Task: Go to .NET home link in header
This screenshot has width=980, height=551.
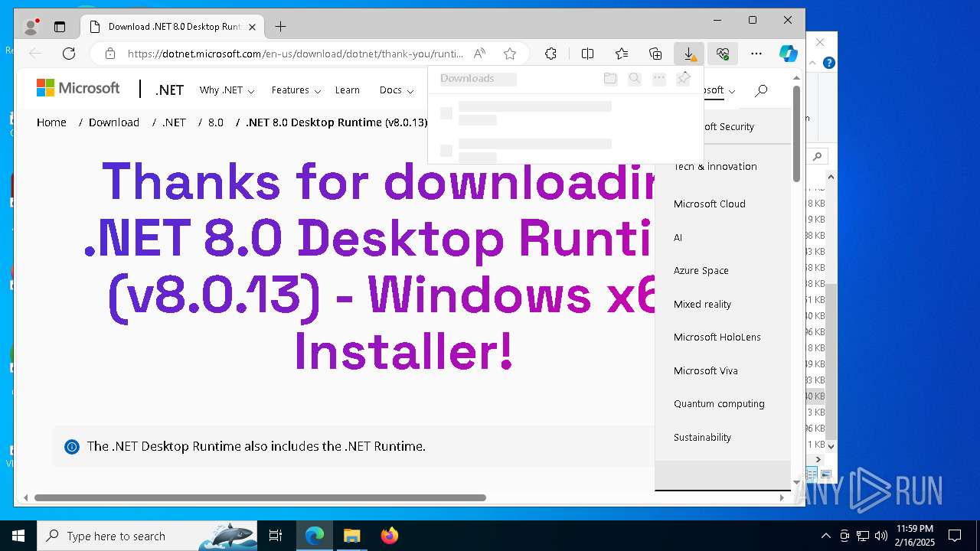Action: 169,90
